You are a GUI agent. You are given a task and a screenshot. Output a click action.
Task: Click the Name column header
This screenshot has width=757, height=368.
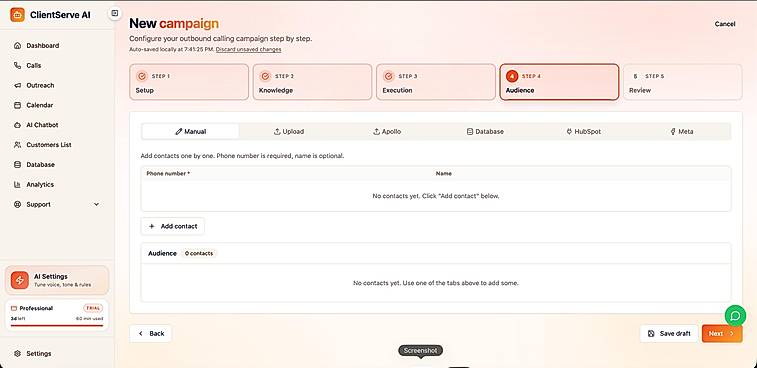[x=444, y=173]
